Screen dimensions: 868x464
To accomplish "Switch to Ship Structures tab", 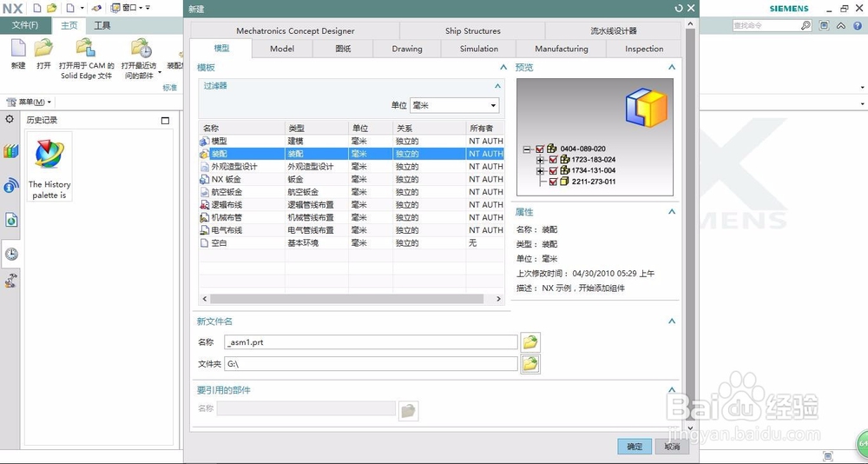I will [x=472, y=31].
